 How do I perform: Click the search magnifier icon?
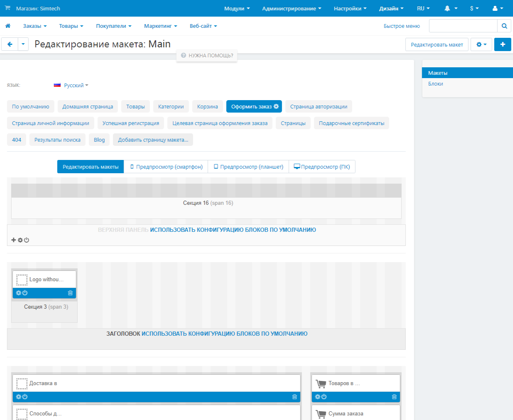(x=504, y=26)
